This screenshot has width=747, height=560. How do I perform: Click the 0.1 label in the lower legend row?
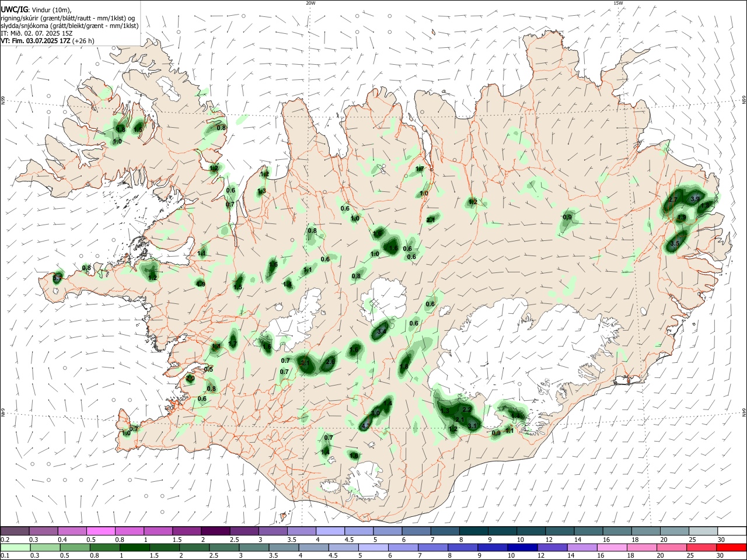pos(5,556)
